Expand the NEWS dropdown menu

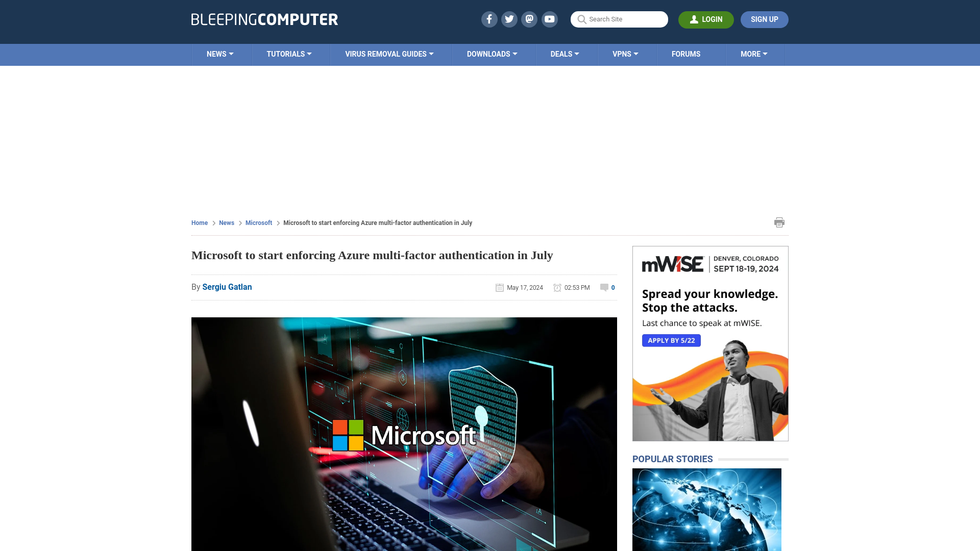coord(220,54)
